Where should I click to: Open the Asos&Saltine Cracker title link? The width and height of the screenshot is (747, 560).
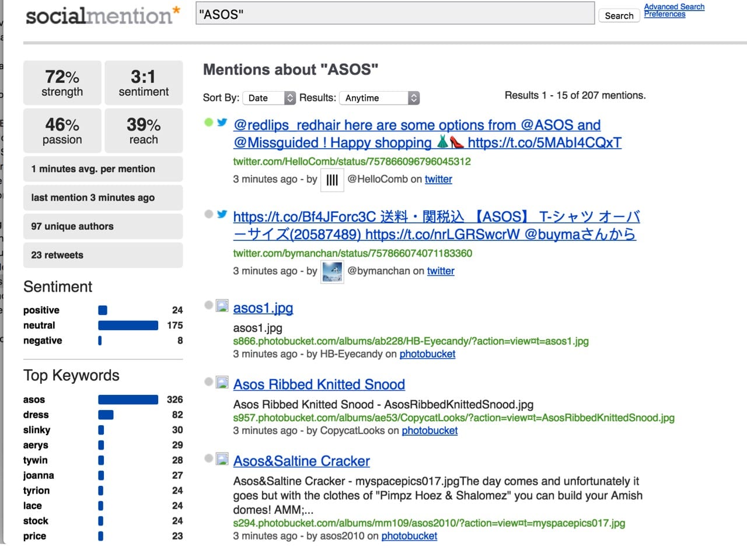(302, 461)
